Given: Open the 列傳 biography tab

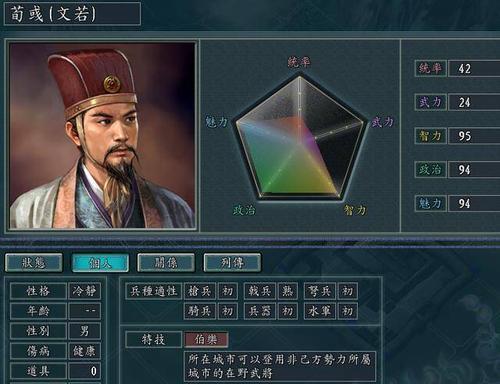Looking at the screenshot, I should 232,263.
